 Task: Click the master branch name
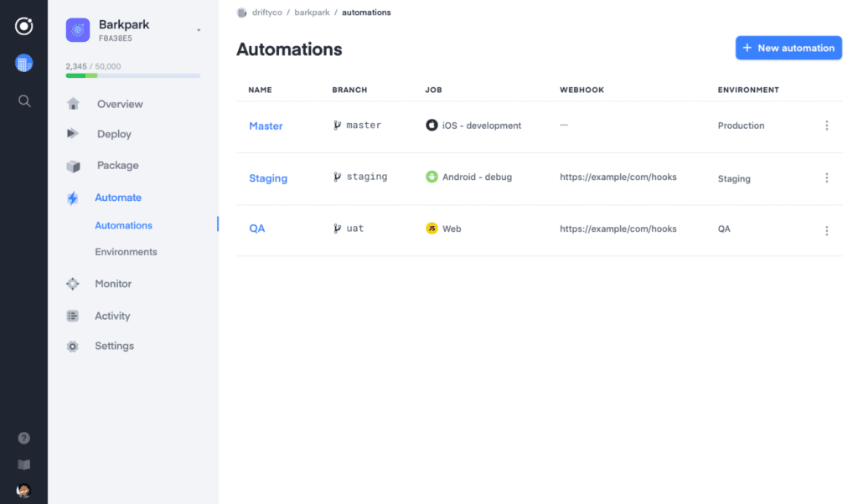click(364, 126)
